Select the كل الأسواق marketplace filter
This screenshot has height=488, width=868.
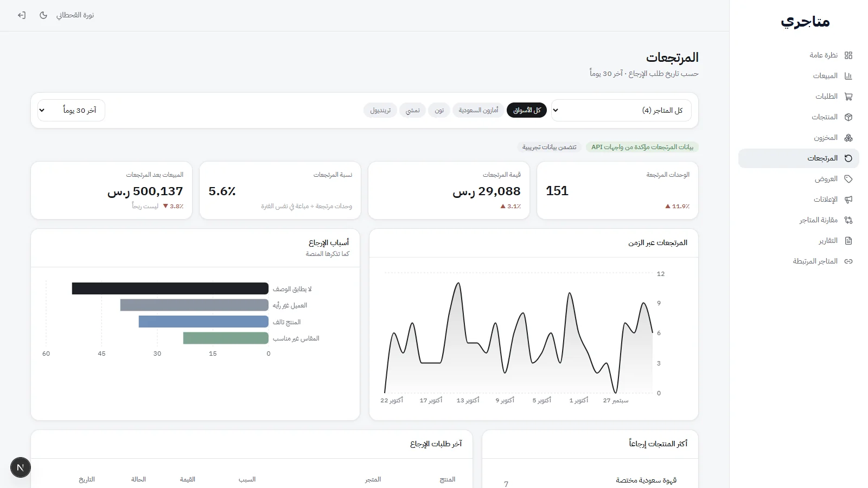(527, 111)
